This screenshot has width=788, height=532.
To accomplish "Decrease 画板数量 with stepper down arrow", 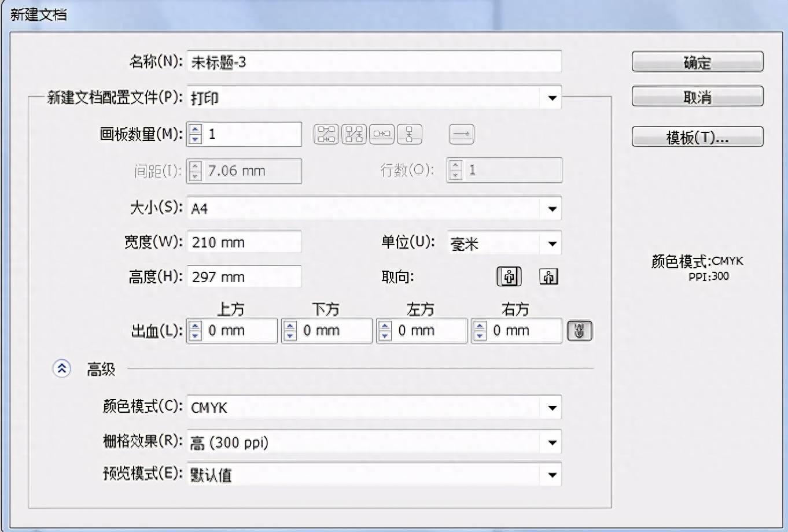I will pos(196,139).
